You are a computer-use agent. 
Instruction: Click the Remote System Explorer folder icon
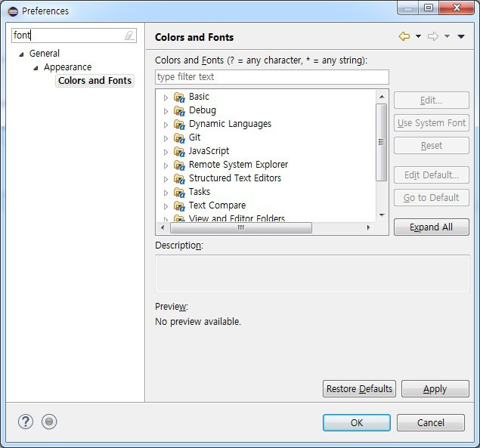click(x=179, y=165)
